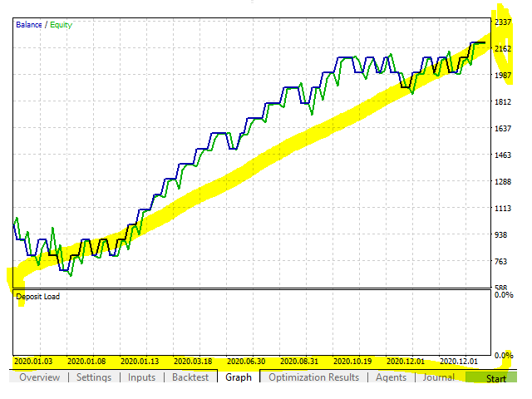Go to the Backtest tab
Image resolution: width=532 pixels, height=399 pixels.
click(190, 377)
